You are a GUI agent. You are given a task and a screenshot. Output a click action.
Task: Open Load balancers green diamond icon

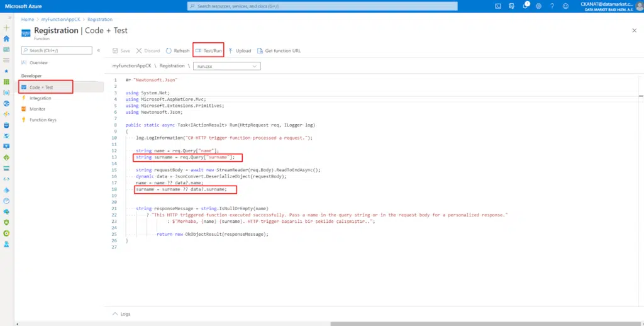click(6, 157)
